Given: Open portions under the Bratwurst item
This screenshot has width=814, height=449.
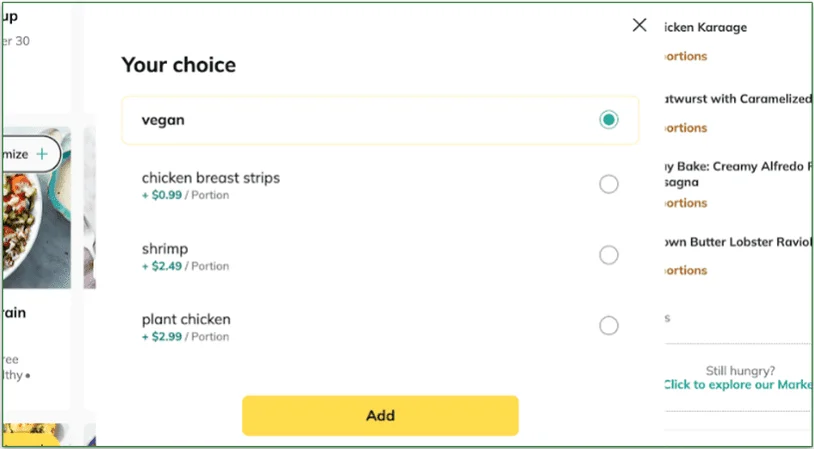Looking at the screenshot, I should pyautogui.click(x=686, y=128).
